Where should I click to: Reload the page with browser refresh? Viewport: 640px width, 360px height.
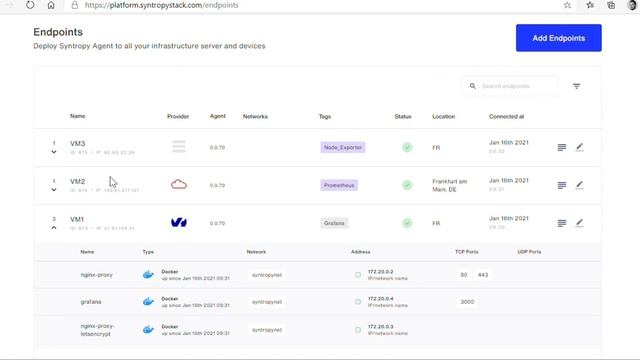click(x=30, y=5)
